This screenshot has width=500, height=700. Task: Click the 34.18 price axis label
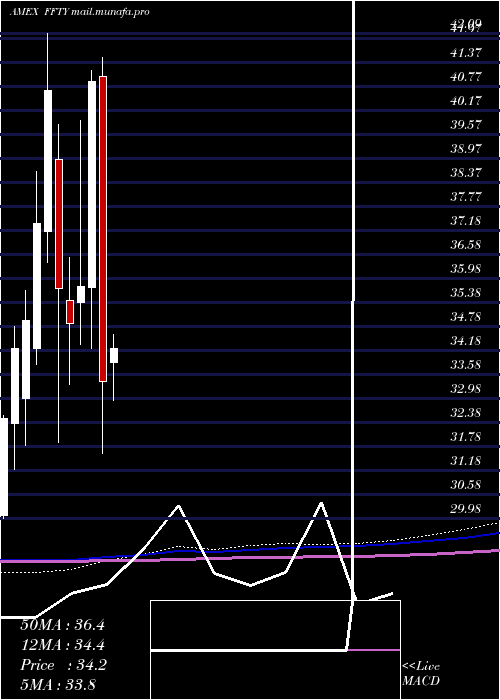pos(466,341)
